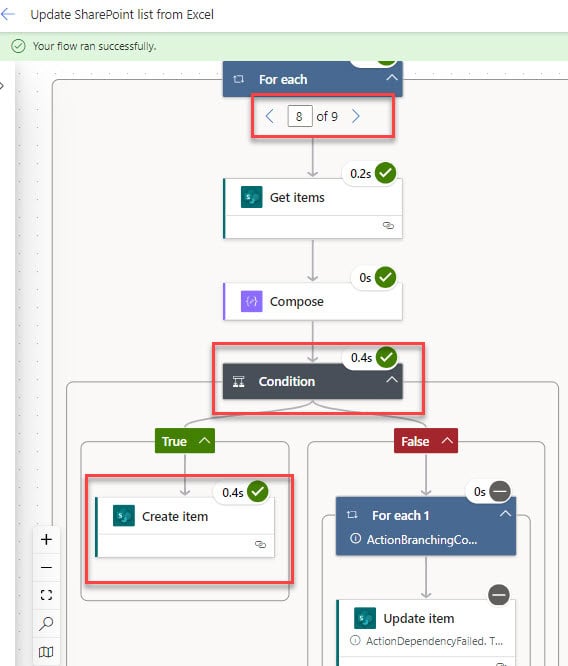This screenshot has width=568, height=666.
Task: Click the SharePoint icon on Update item
Action: pos(365,618)
